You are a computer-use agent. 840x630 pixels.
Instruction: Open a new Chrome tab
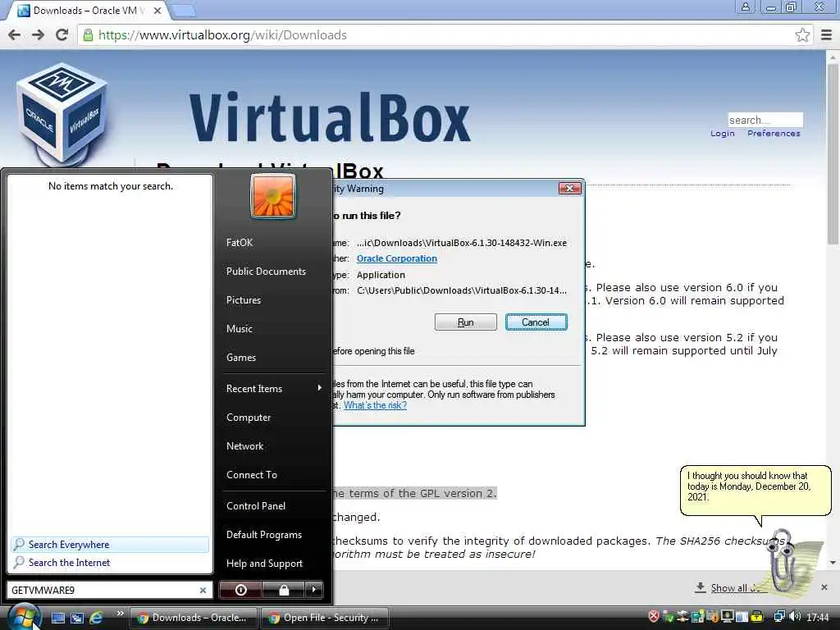click(x=184, y=10)
